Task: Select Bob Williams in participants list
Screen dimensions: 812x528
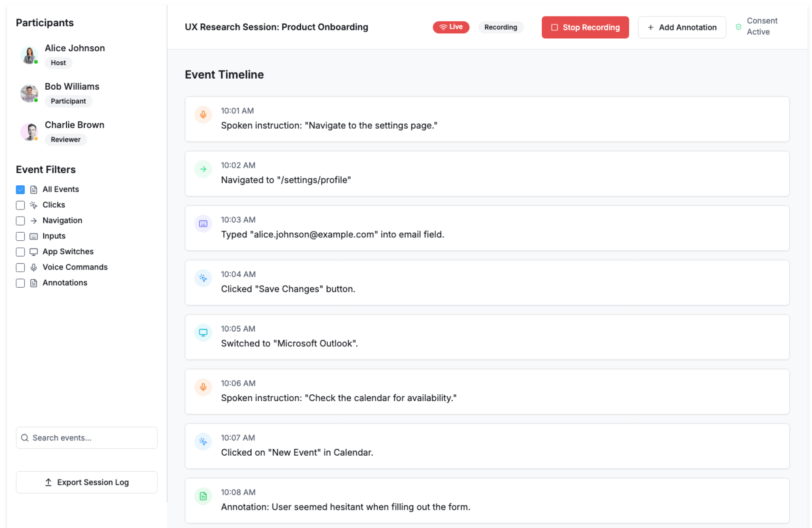Action: click(72, 87)
